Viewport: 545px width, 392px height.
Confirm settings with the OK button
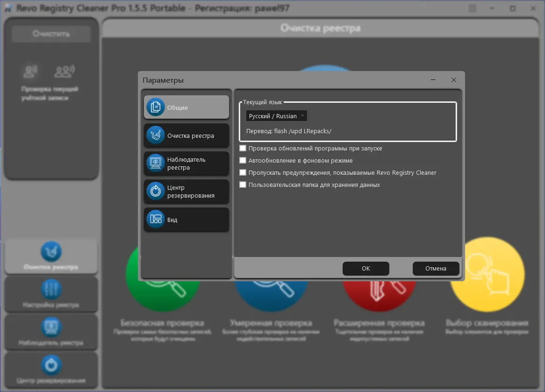point(366,268)
